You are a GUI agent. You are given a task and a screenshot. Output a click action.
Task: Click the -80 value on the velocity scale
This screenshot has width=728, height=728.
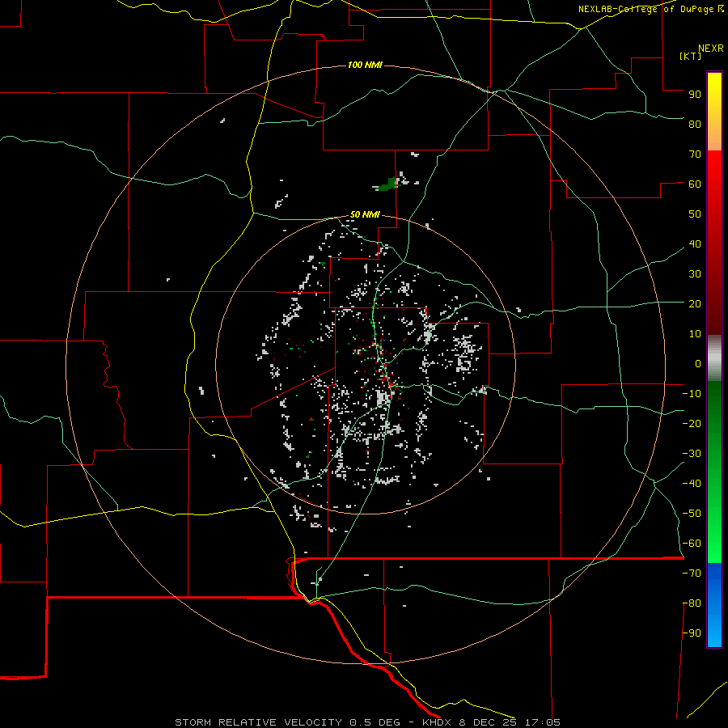(x=692, y=603)
